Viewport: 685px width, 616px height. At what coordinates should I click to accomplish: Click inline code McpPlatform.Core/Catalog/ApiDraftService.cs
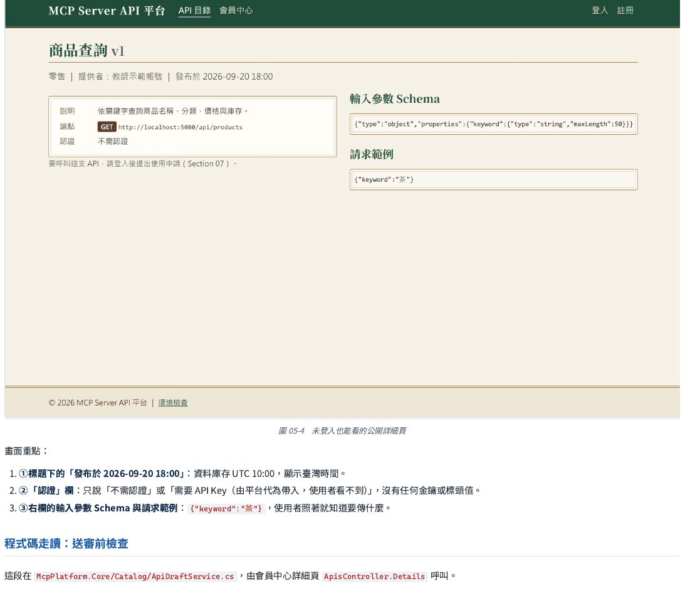[135, 577]
